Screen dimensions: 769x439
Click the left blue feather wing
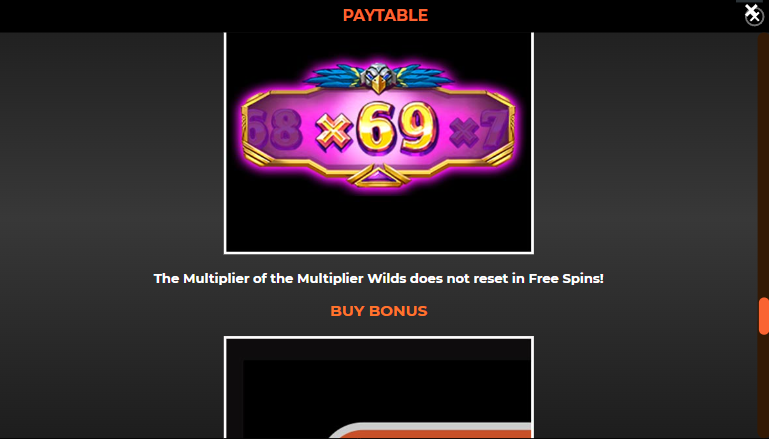pos(336,77)
